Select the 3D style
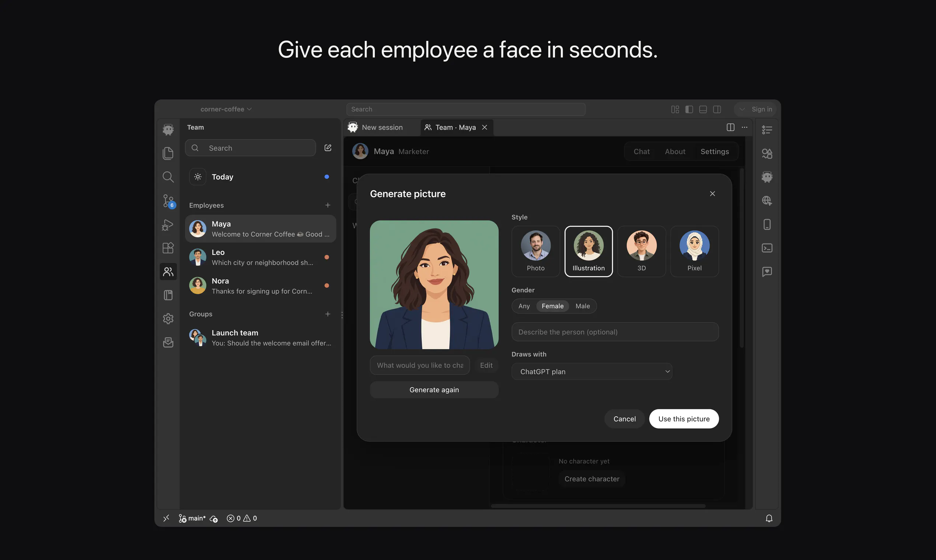 tap(641, 251)
